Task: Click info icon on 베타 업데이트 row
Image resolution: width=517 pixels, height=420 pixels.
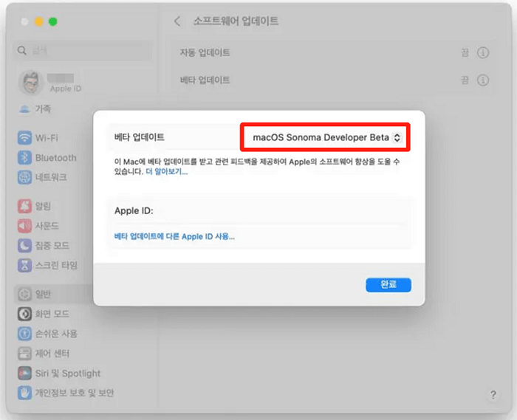Action: coord(483,80)
